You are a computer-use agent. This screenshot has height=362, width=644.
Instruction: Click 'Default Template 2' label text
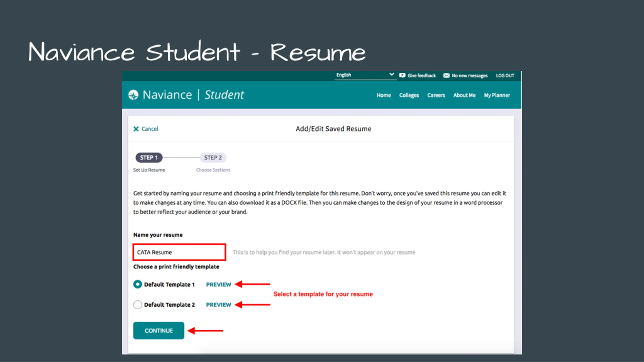pyautogui.click(x=169, y=305)
